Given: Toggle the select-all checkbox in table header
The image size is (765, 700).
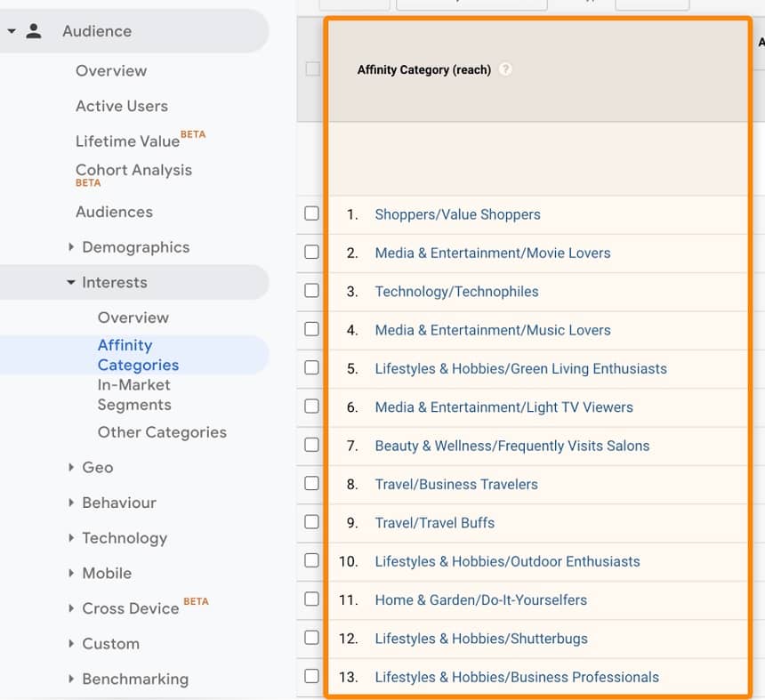Looking at the screenshot, I should click(313, 68).
